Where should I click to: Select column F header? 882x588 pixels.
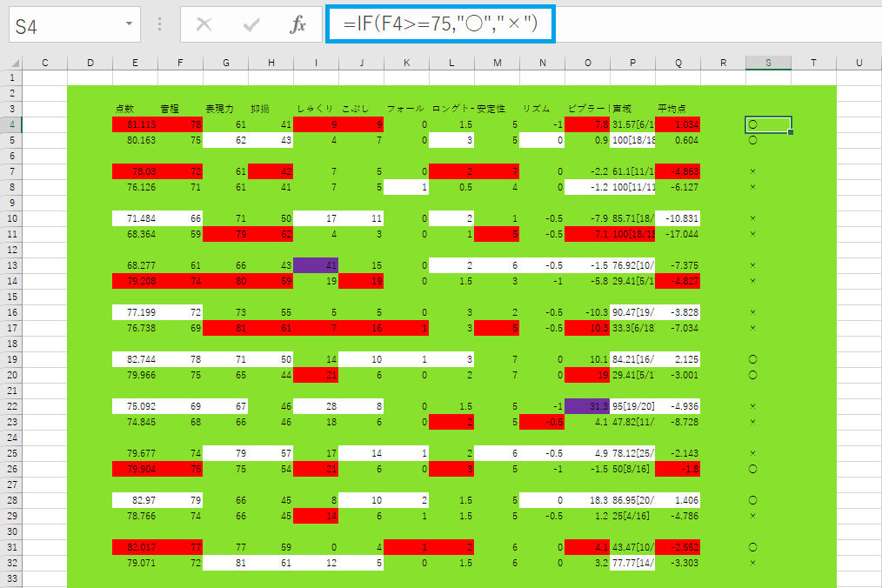180,63
